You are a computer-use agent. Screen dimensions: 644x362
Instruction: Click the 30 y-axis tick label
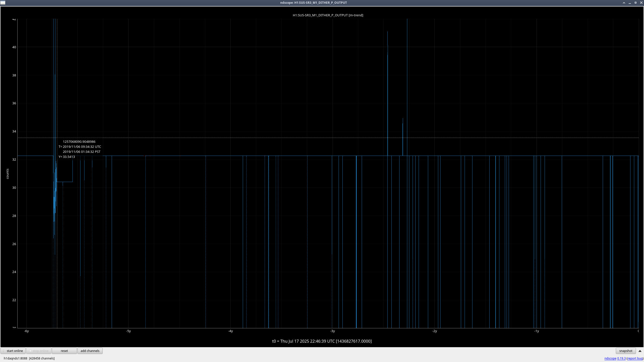(x=14, y=188)
